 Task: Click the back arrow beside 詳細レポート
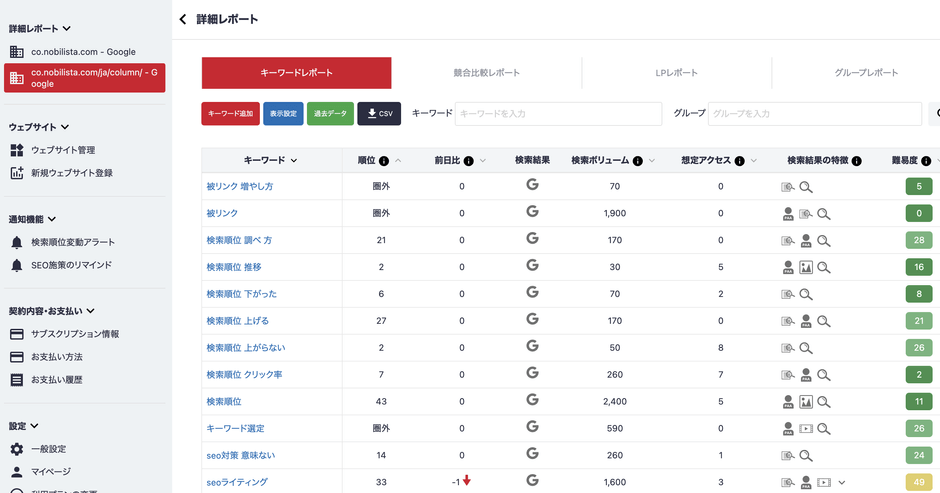coord(183,19)
